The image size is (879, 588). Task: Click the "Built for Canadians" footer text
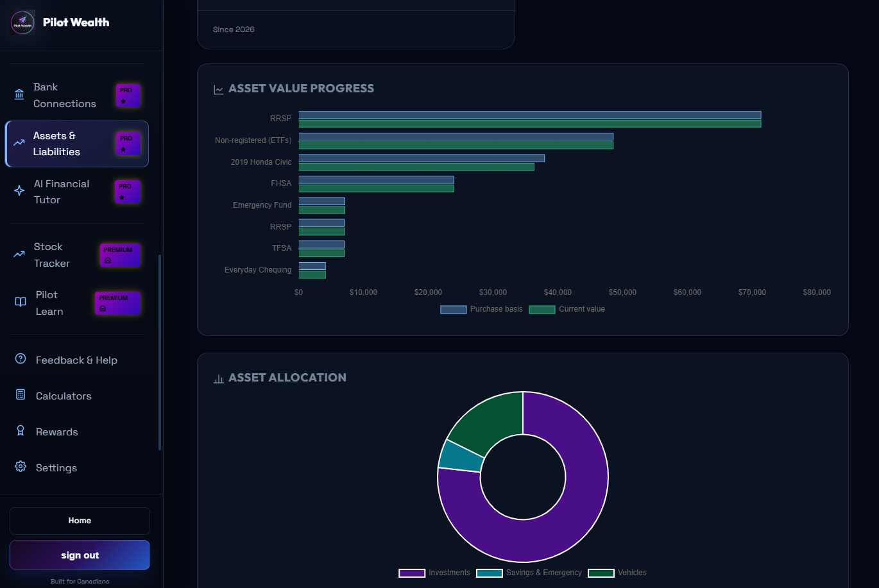[x=80, y=582]
